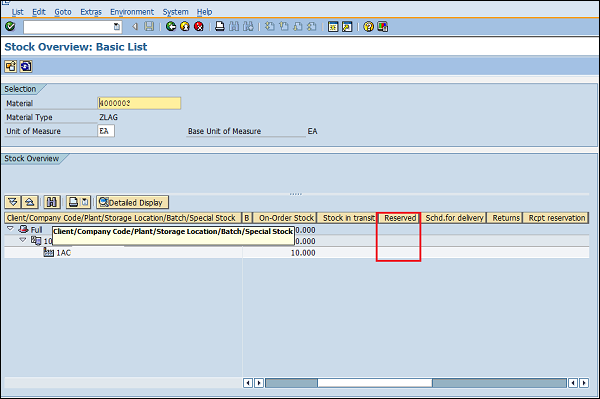
Task: Click the On-Order Stock column header
Action: tap(285, 218)
